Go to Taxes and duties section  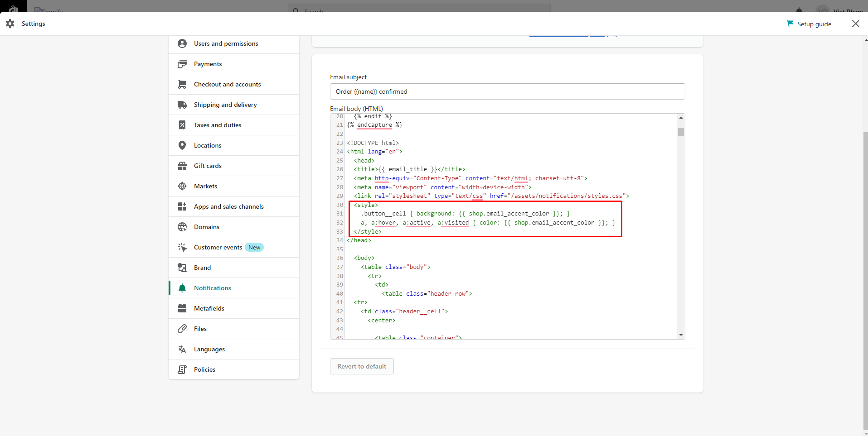(x=218, y=125)
